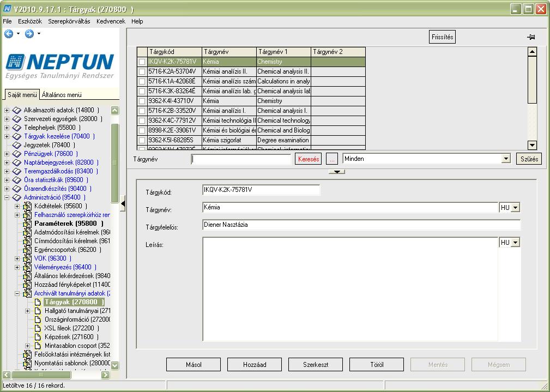
Task: Hide the left panel with the splitter arrow
Action: click(x=123, y=203)
